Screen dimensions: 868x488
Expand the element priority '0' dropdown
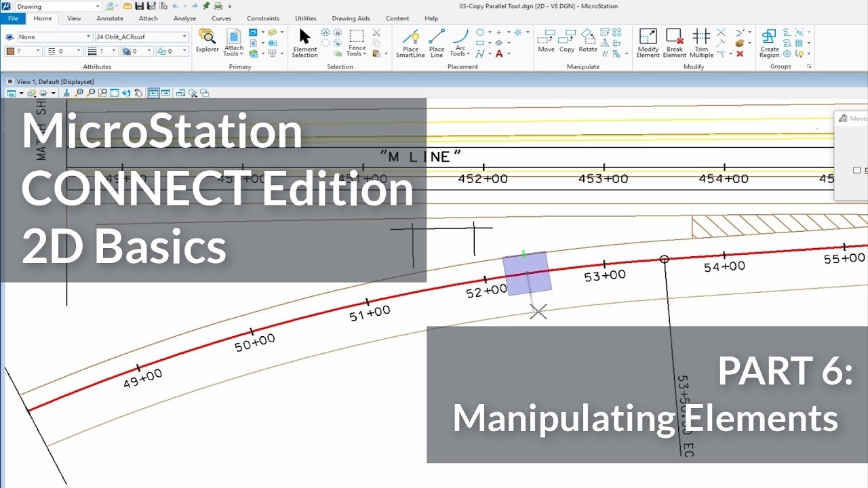tap(184, 51)
